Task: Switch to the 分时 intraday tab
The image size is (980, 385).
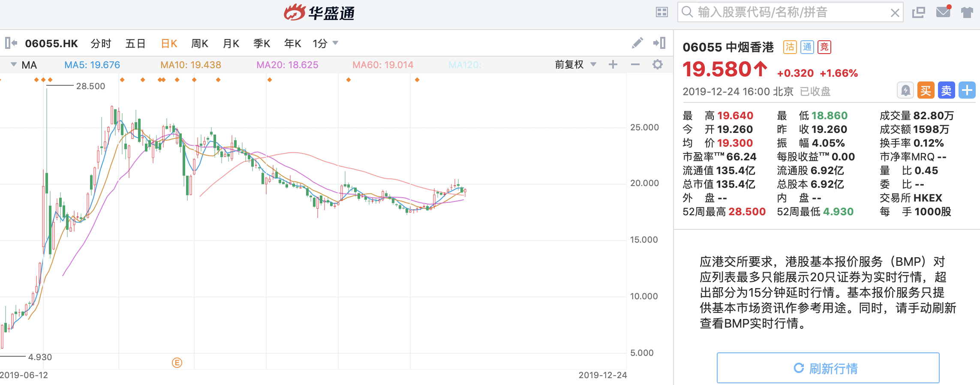Action: tap(101, 43)
